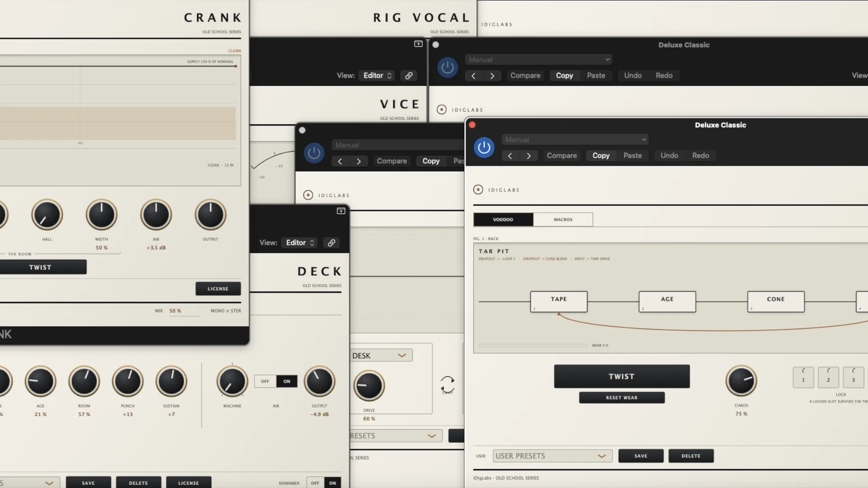
Task: Open Manual dropdown in the DESK selector window
Action: tap(398, 145)
